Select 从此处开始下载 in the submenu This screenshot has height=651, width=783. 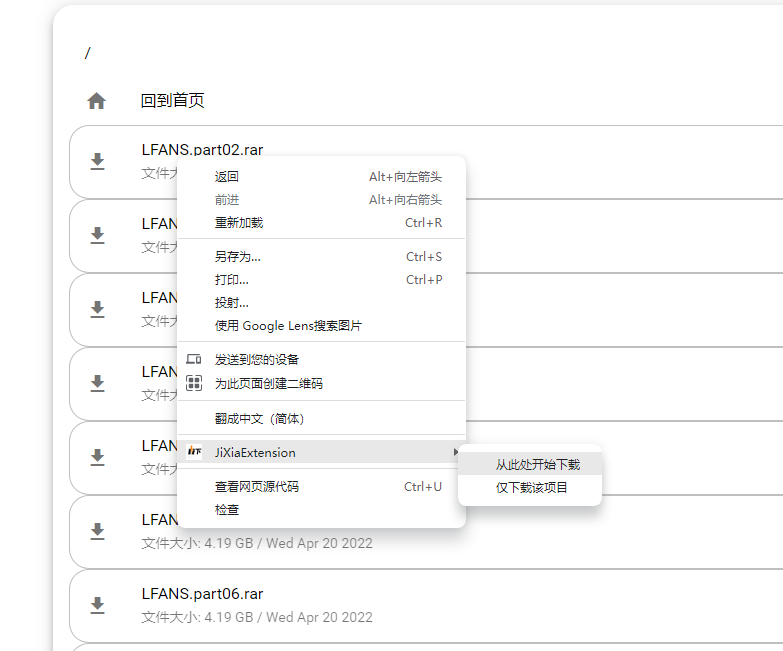530,465
